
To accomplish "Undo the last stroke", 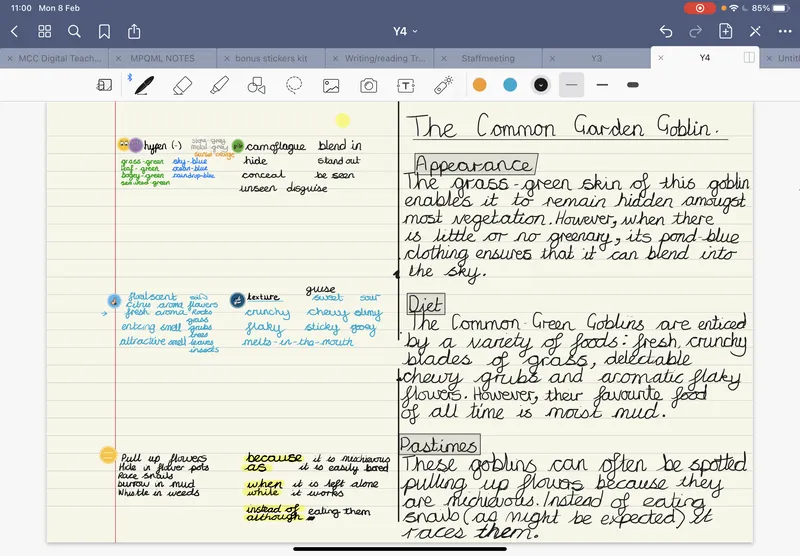I will coord(666,31).
